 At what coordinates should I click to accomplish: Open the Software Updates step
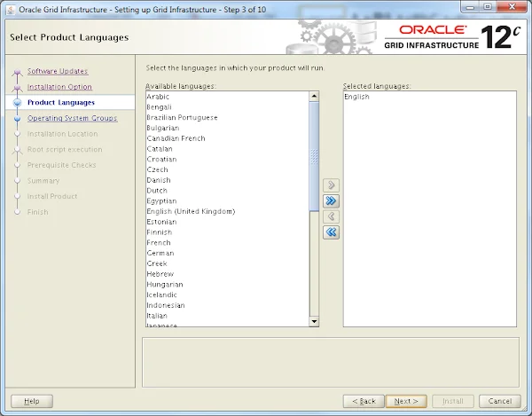[58, 71]
